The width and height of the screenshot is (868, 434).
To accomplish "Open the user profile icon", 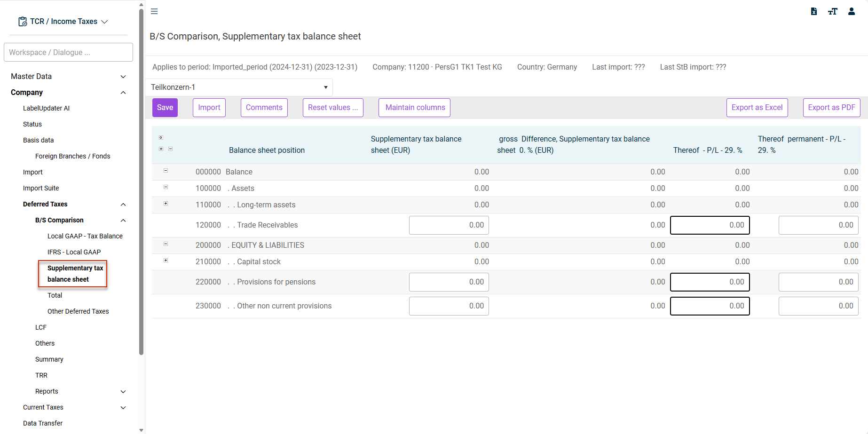I will coord(852,11).
